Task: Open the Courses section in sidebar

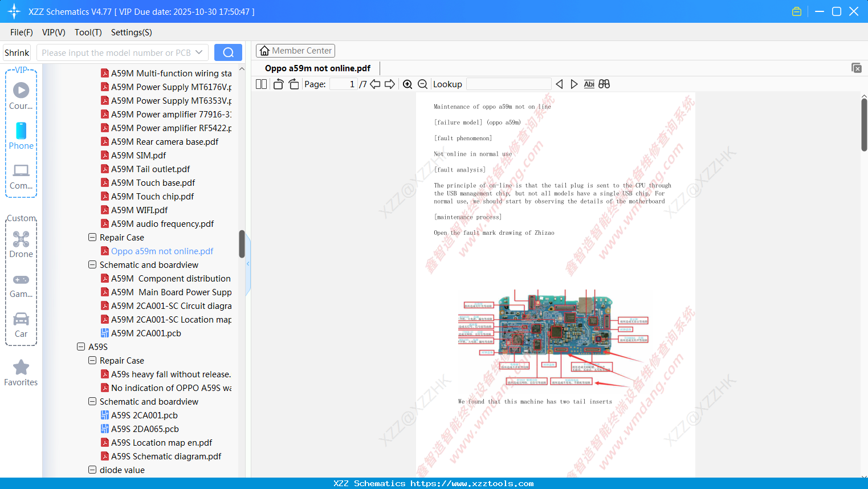Action: (x=21, y=96)
